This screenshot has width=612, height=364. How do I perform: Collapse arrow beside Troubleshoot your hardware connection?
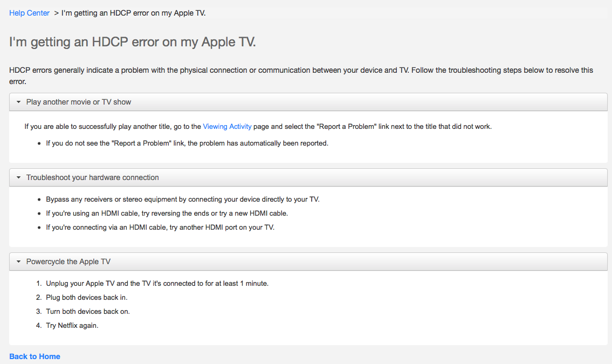[18, 177]
